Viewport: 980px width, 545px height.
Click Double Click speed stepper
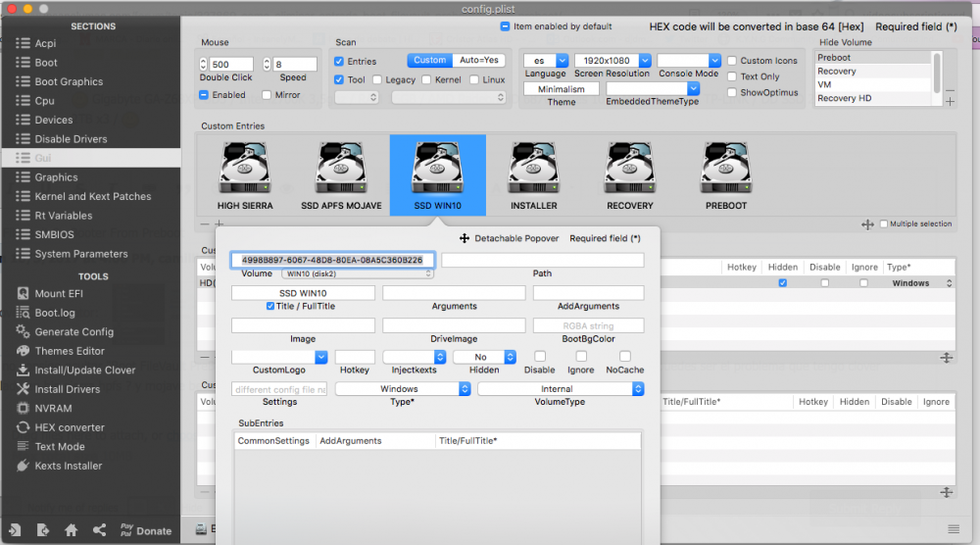click(203, 64)
